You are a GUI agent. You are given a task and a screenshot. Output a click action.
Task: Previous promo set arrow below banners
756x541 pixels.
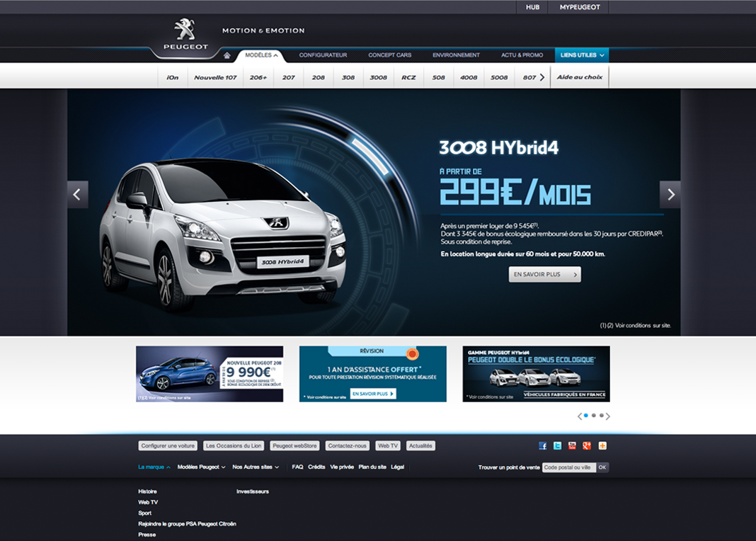pyautogui.click(x=580, y=416)
